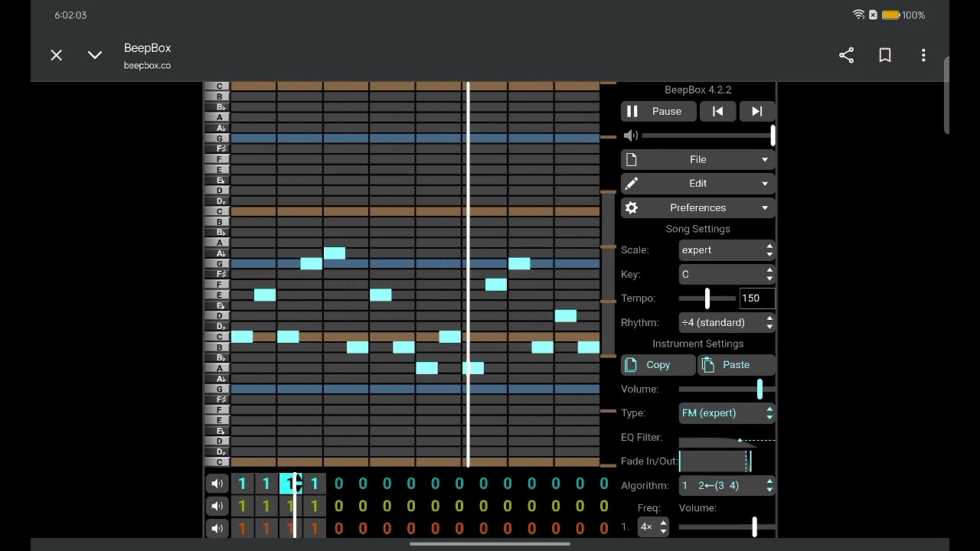Mute the yellow channel
The image size is (980, 551).
click(x=217, y=506)
